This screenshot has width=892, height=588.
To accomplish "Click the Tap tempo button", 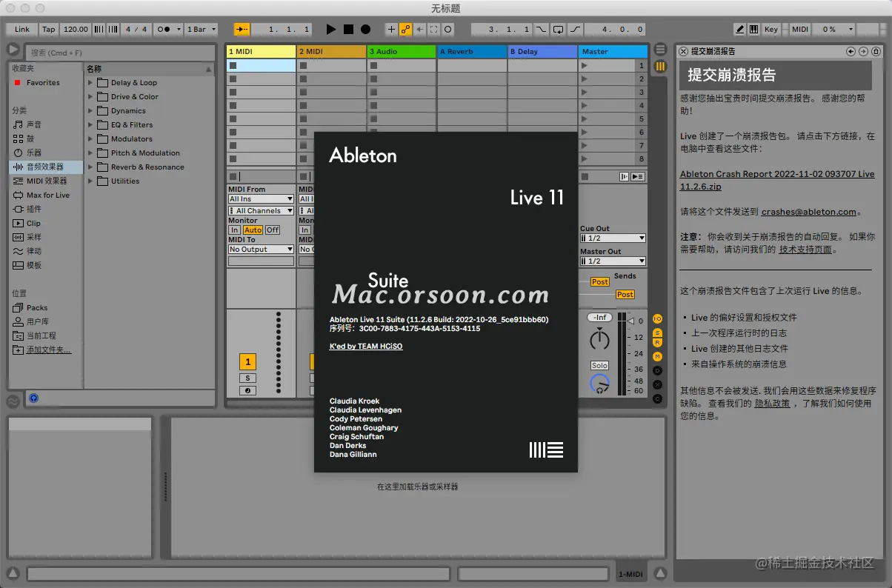I will tap(48, 30).
